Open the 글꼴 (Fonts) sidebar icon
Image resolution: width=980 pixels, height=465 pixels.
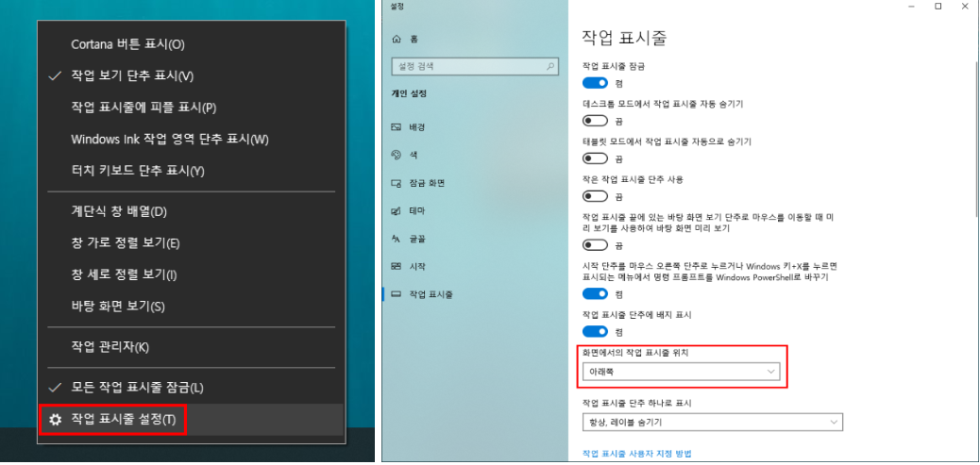pos(396,239)
